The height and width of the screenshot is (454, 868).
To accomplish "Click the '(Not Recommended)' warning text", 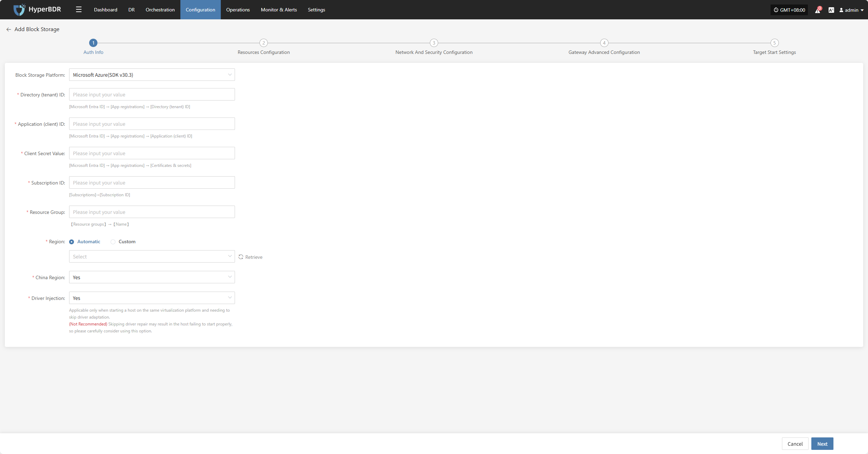I will 88,324.
